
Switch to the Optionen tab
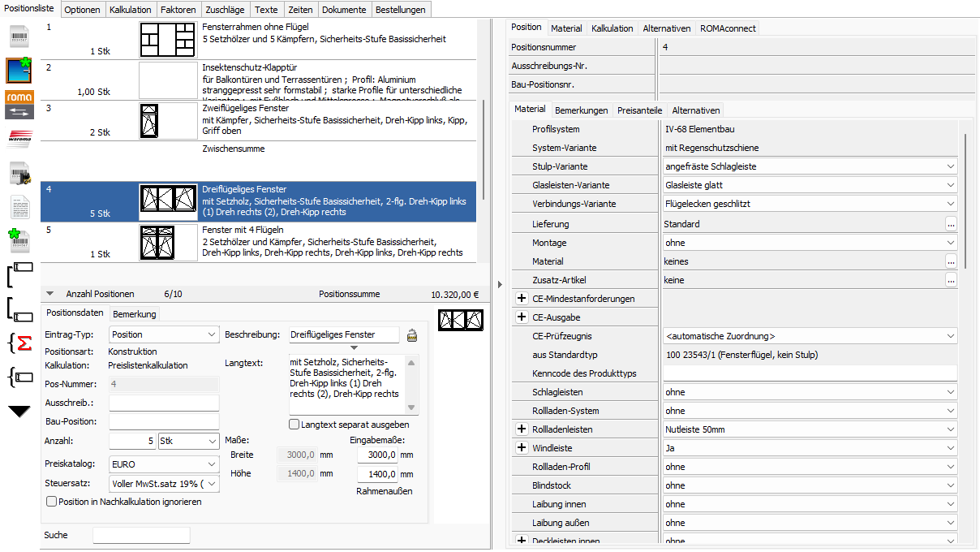(x=83, y=10)
